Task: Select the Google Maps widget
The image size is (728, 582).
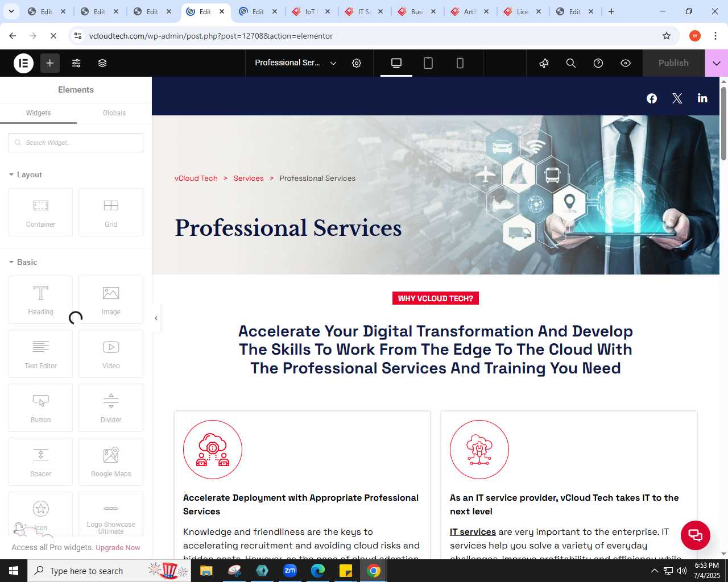Action: [111, 462]
